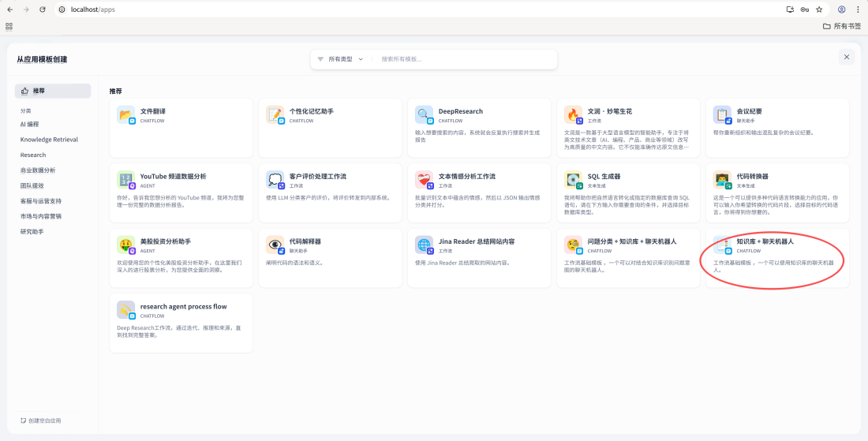The height and width of the screenshot is (441, 868).
Task: Click the 创建空白应用 link
Action: point(40,420)
